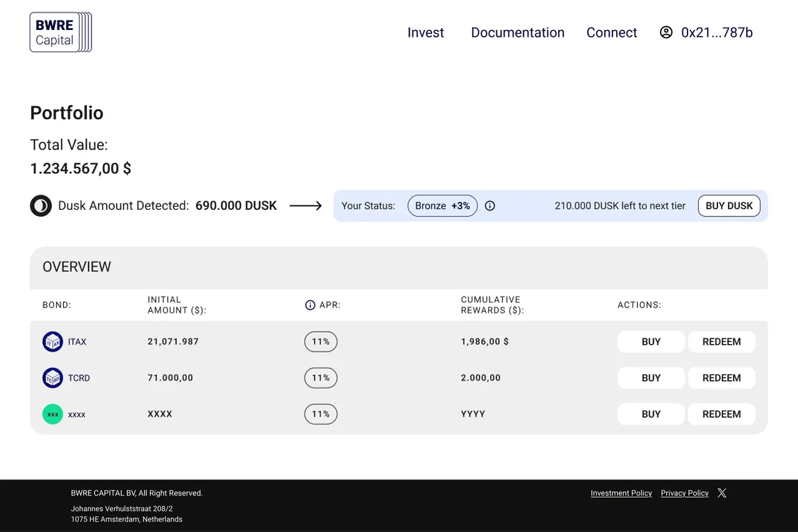Toggle the 11% APR badge for TCRD
Screen dimensions: 798x532
tap(320, 378)
